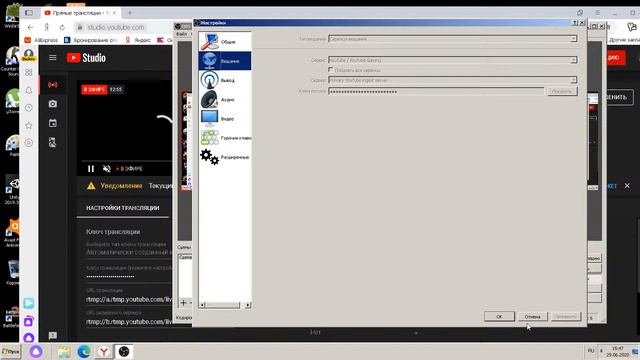This screenshot has width=640, height=360.
Task: Open the Расширенные settings category
Action: click(x=224, y=157)
